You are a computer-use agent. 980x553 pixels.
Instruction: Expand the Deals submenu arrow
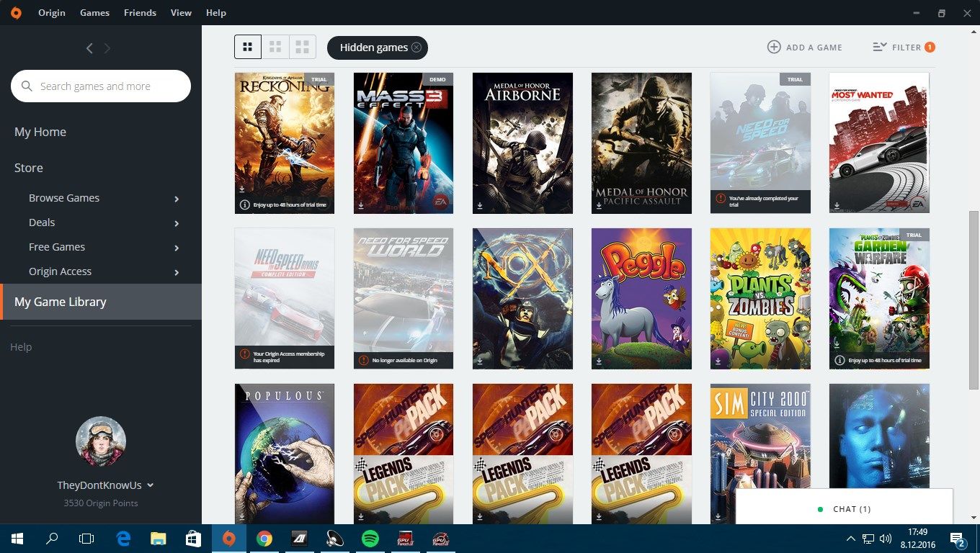tap(177, 223)
